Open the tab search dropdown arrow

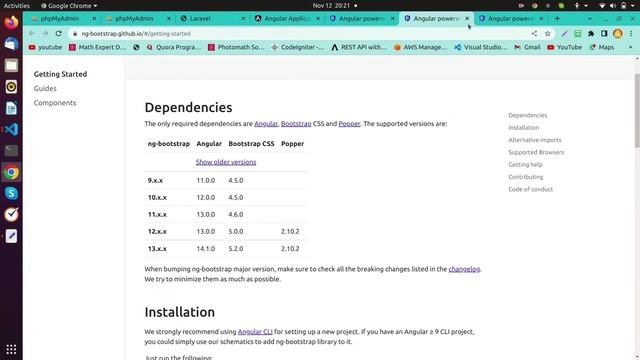pyautogui.click(x=589, y=18)
